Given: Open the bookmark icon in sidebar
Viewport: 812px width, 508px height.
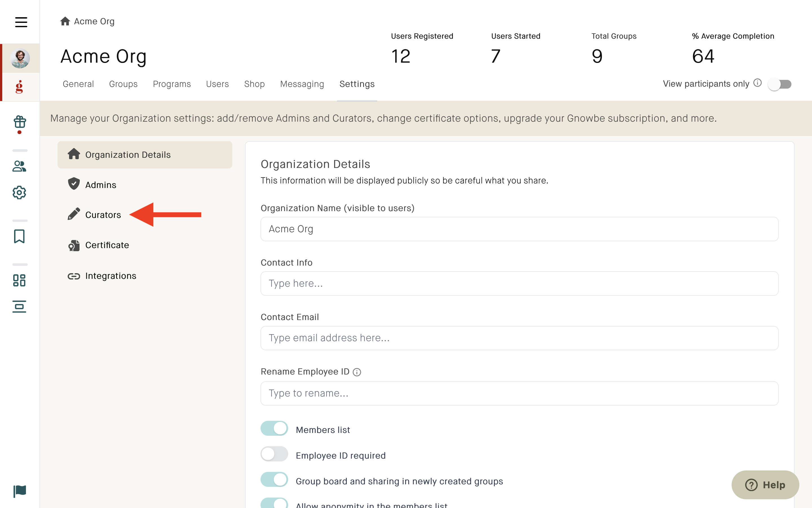Looking at the screenshot, I should click(x=19, y=236).
